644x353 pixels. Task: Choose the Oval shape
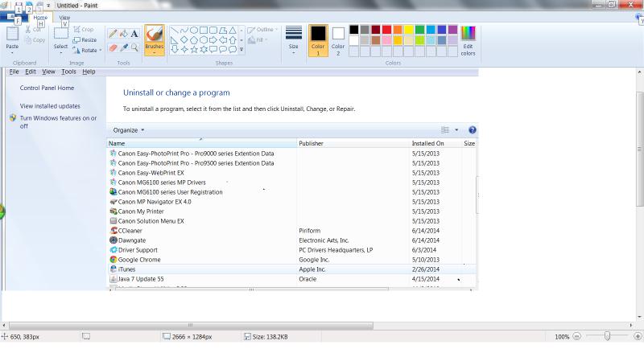coord(194,31)
